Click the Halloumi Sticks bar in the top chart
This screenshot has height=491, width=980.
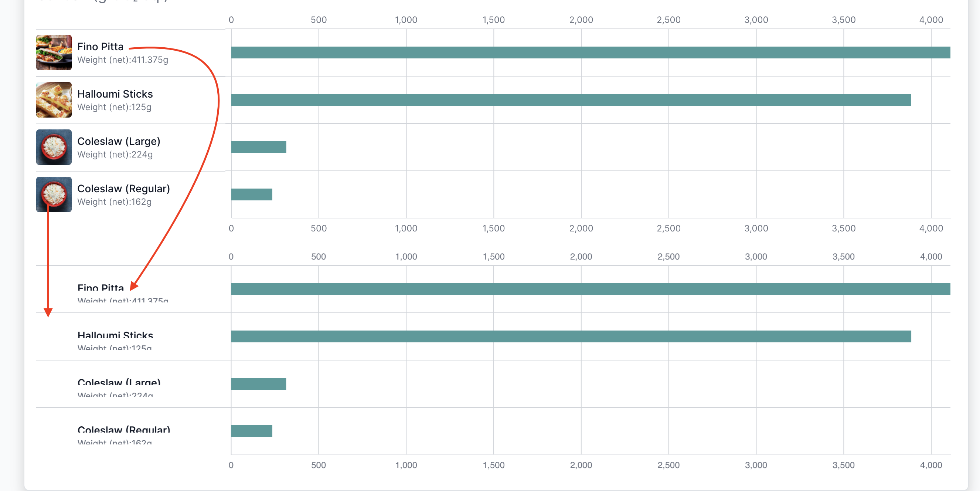coord(571,100)
